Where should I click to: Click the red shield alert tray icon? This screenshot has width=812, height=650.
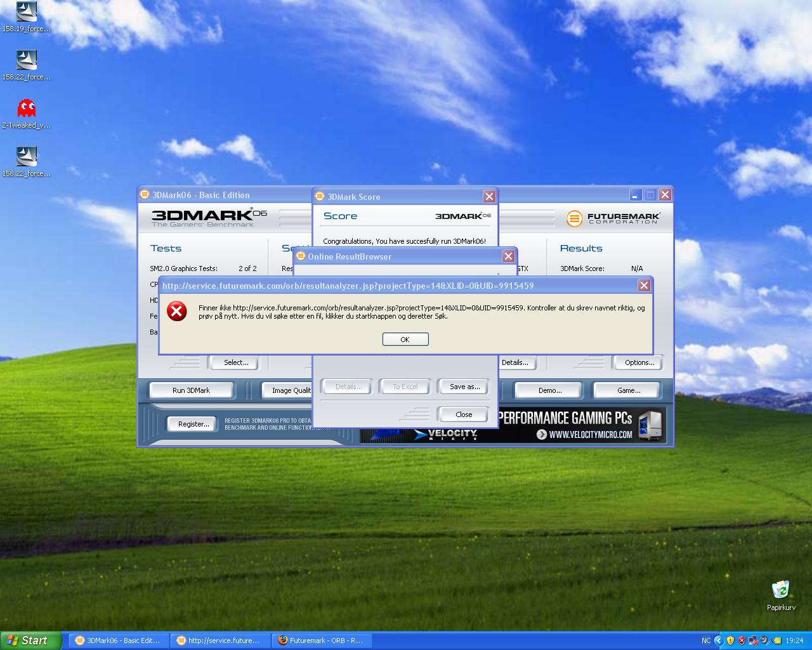[742, 640]
